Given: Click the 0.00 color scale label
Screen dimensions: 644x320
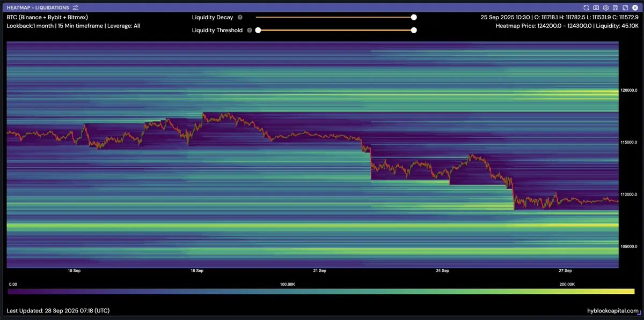Looking at the screenshot, I should (13, 284).
